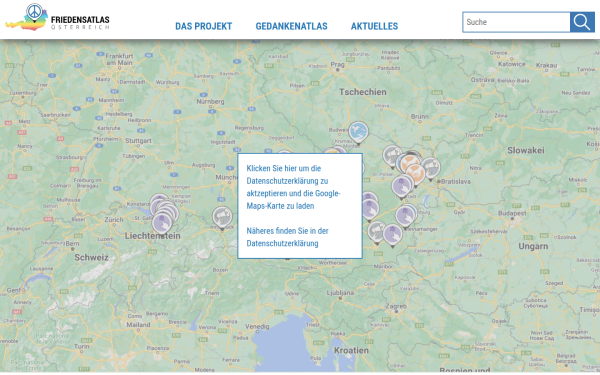
Task: Open the Das Projekt menu
Action: click(x=204, y=26)
